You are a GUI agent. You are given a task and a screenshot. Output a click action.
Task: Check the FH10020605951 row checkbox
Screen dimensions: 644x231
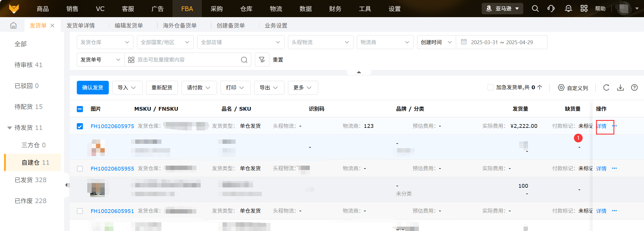[80, 211]
